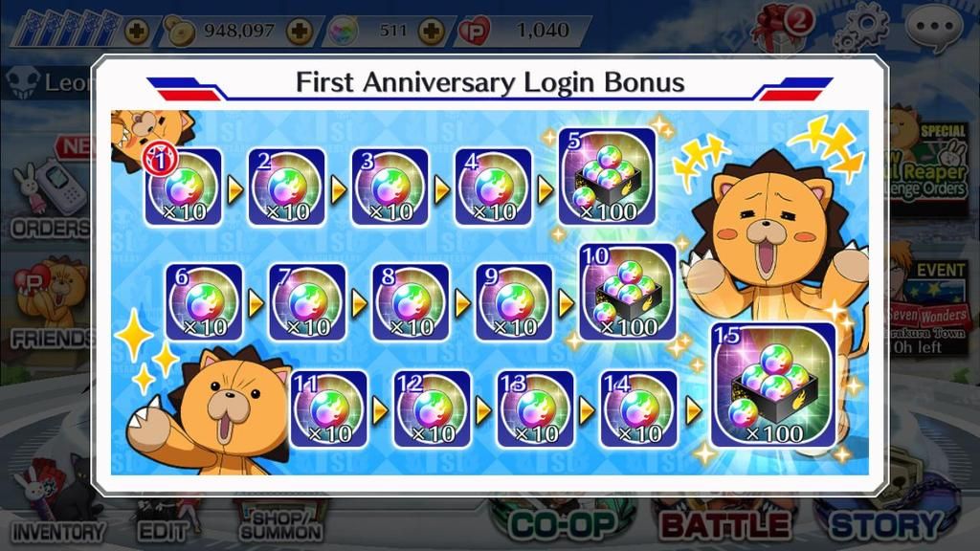Click the day 1 orb reward
Image resolution: width=980 pixels, height=551 pixels.
183,187
